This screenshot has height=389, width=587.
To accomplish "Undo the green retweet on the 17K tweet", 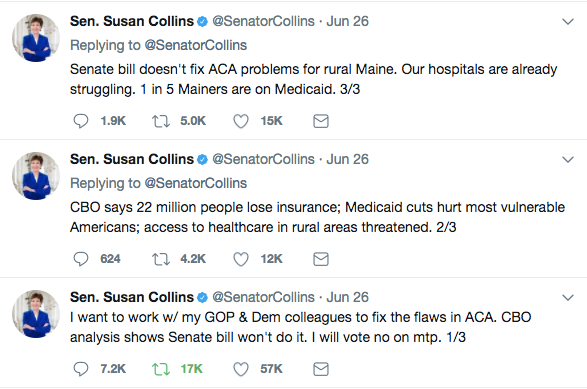I will click(161, 369).
